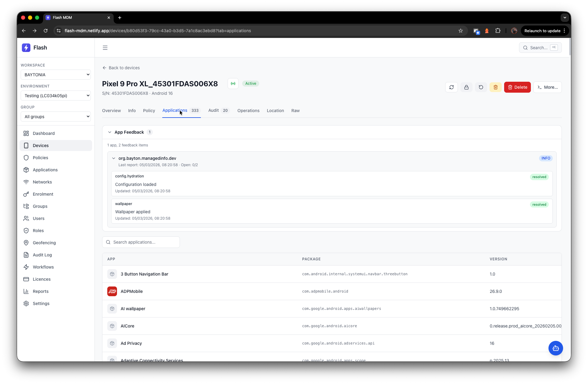Toggle the sidebar hamburger menu icon
Screen dimensions: 588x384
tap(105, 48)
